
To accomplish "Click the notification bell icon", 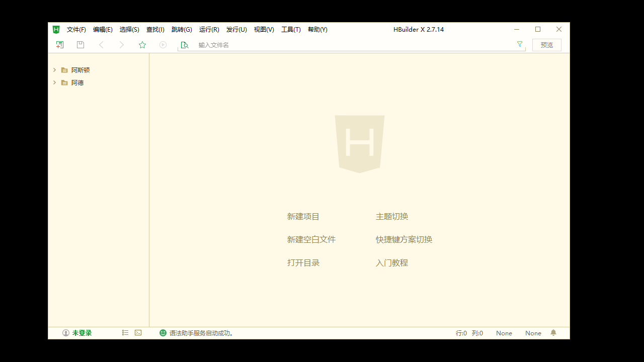I will coord(553,333).
